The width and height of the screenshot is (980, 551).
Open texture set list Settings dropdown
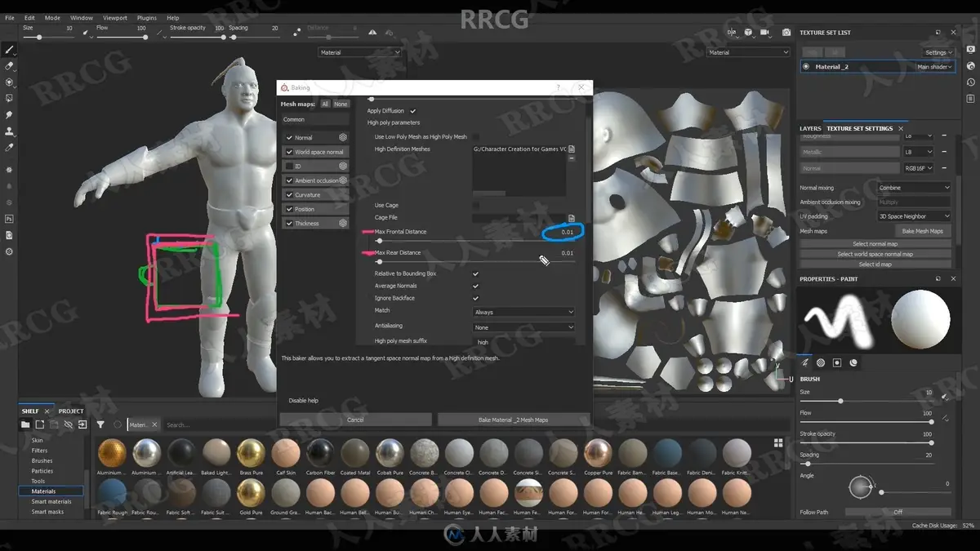pyautogui.click(x=938, y=52)
